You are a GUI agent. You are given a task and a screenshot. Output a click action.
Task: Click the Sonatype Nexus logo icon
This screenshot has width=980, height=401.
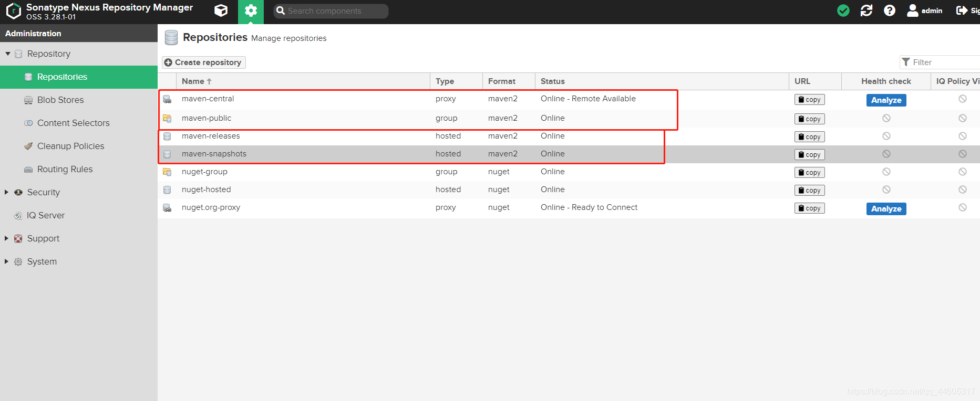click(13, 11)
